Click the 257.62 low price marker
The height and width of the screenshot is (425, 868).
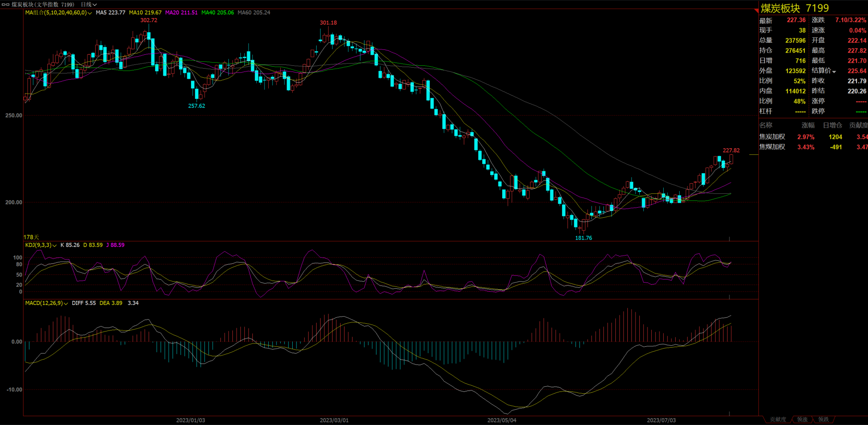[x=197, y=106]
